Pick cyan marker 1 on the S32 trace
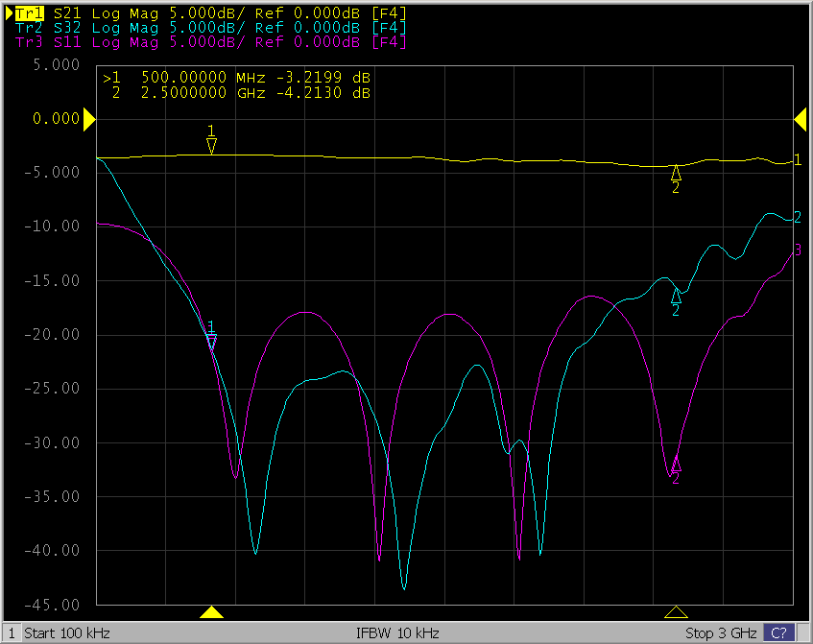The width and height of the screenshot is (813, 644). [x=212, y=340]
